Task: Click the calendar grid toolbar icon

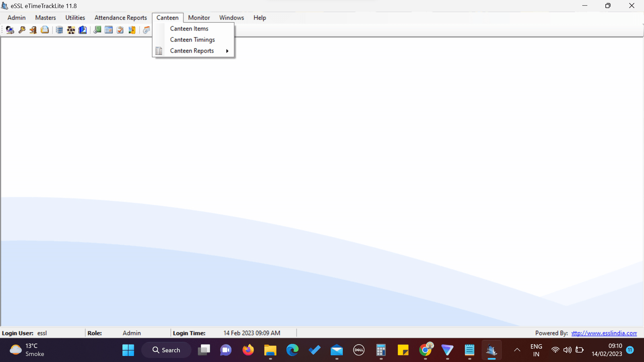Action: pos(109,30)
